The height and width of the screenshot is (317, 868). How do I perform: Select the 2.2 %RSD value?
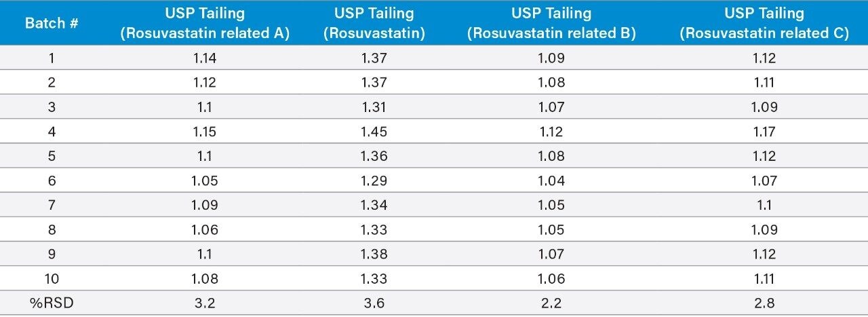click(551, 303)
